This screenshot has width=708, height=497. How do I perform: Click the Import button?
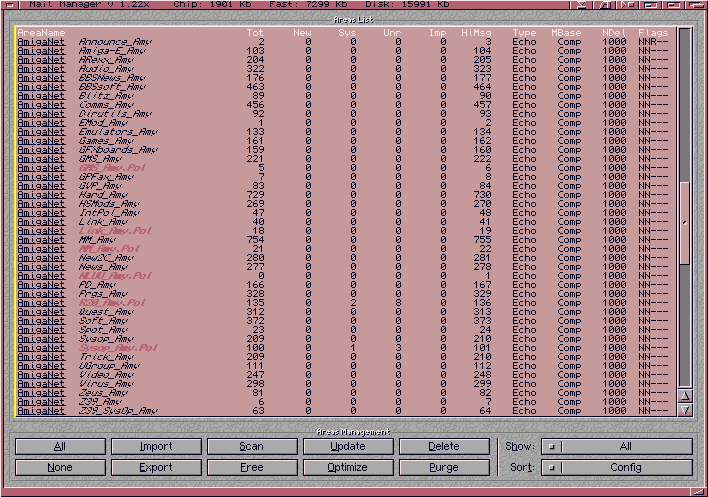tap(155, 446)
